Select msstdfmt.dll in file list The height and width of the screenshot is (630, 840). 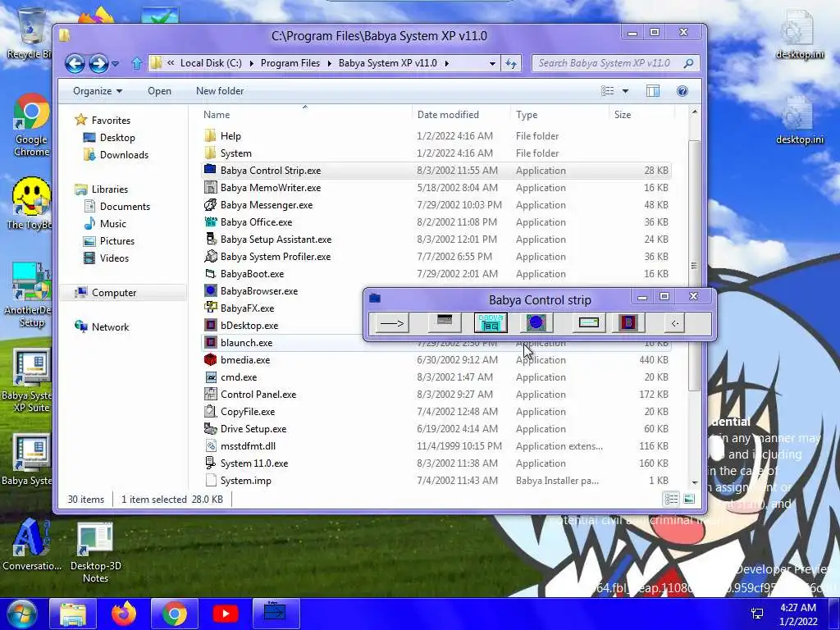tap(436, 445)
